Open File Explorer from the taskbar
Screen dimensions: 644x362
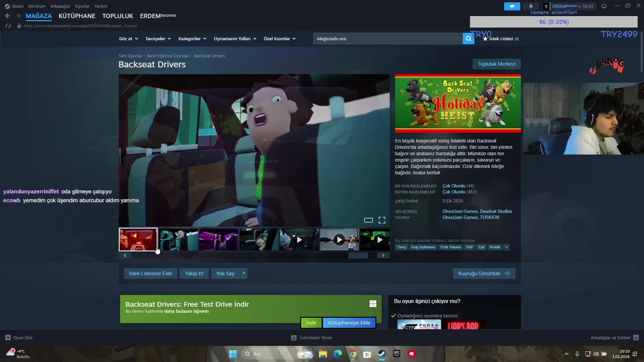tap(323, 354)
